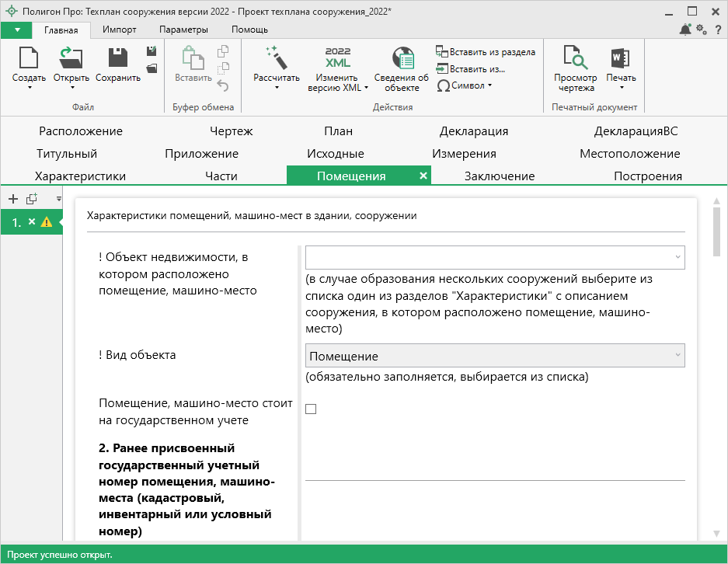Switch to the Импорт ribbon tab
Screen dimensions: 728x564
(x=119, y=30)
